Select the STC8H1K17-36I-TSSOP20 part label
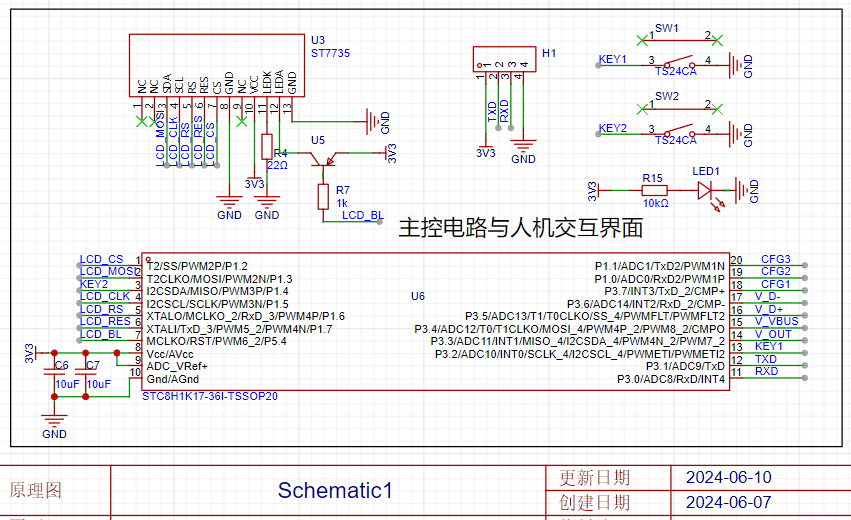 click(x=209, y=396)
